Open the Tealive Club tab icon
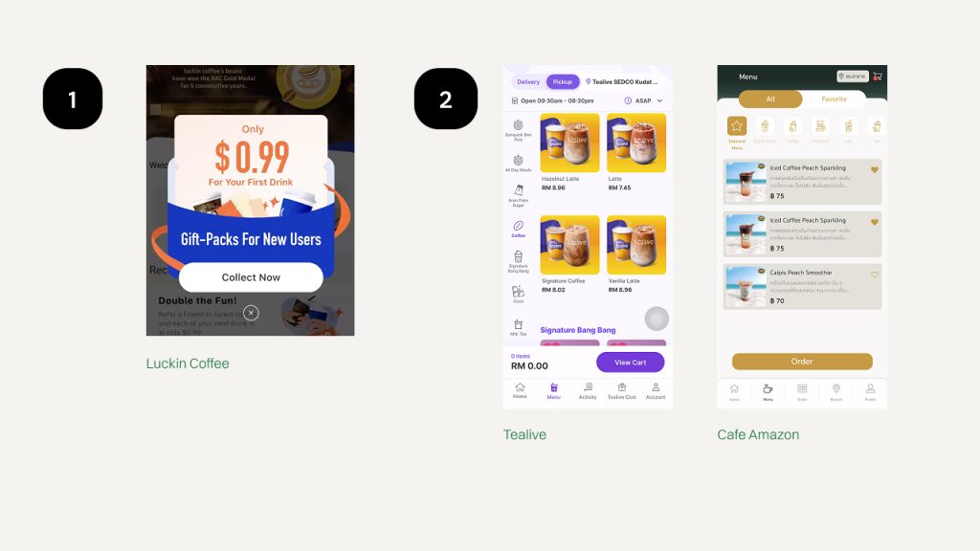Viewport: 980px width, 551px height. (x=621, y=391)
